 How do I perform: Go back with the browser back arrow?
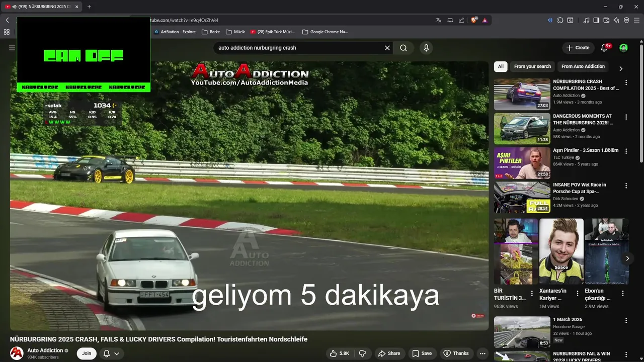(8, 20)
